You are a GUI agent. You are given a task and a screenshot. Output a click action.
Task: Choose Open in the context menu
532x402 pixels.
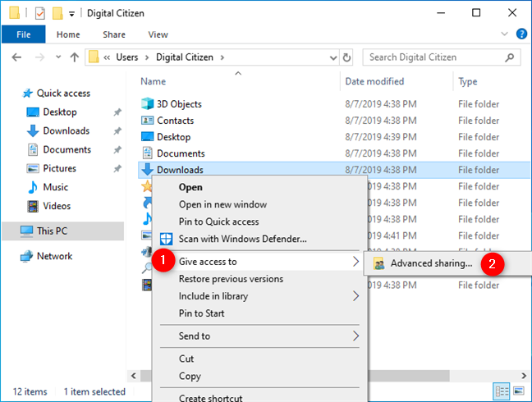[190, 187]
